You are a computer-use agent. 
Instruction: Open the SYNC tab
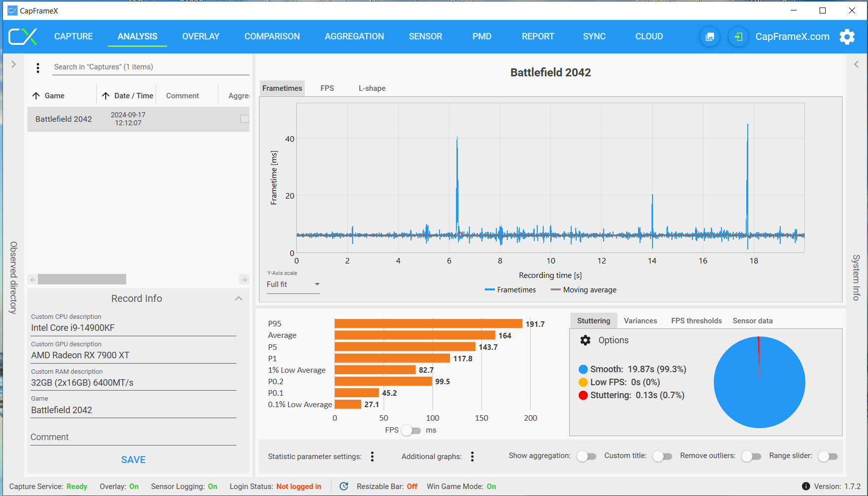point(594,36)
